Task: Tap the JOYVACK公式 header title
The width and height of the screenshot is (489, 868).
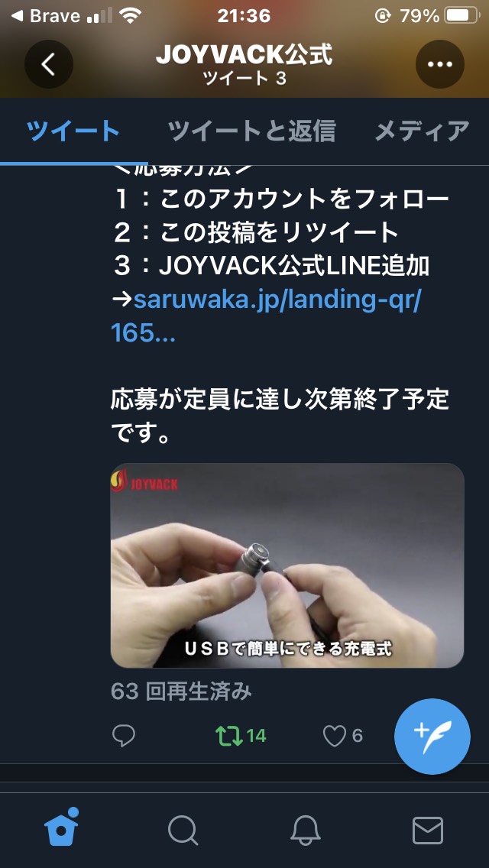Action: (x=244, y=55)
